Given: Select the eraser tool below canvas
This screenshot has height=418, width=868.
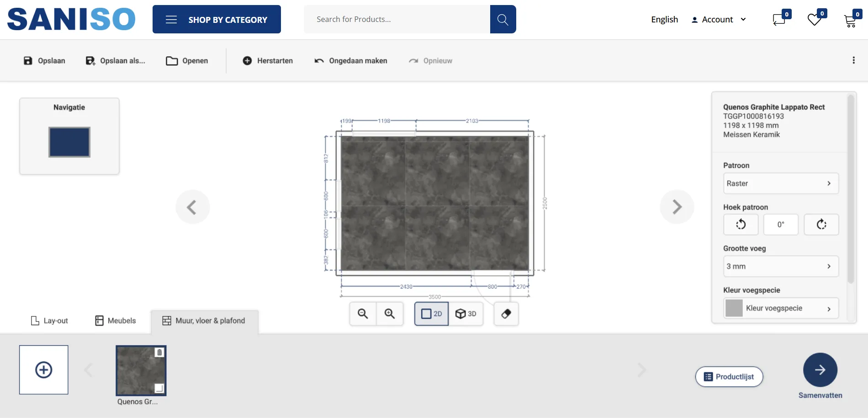Looking at the screenshot, I should [x=506, y=314].
